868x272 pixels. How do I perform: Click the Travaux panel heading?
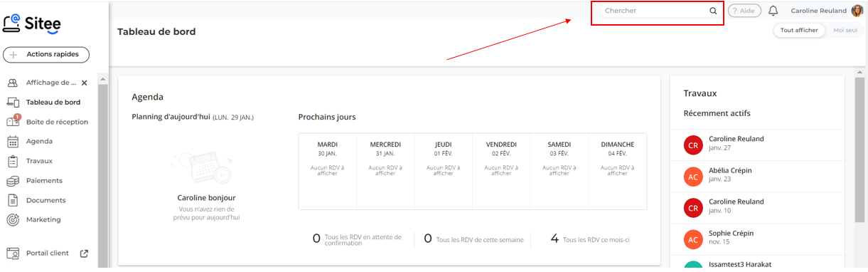[x=700, y=93]
